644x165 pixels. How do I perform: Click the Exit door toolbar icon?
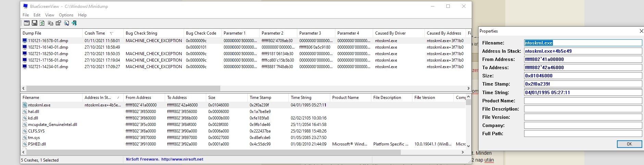tap(74, 23)
